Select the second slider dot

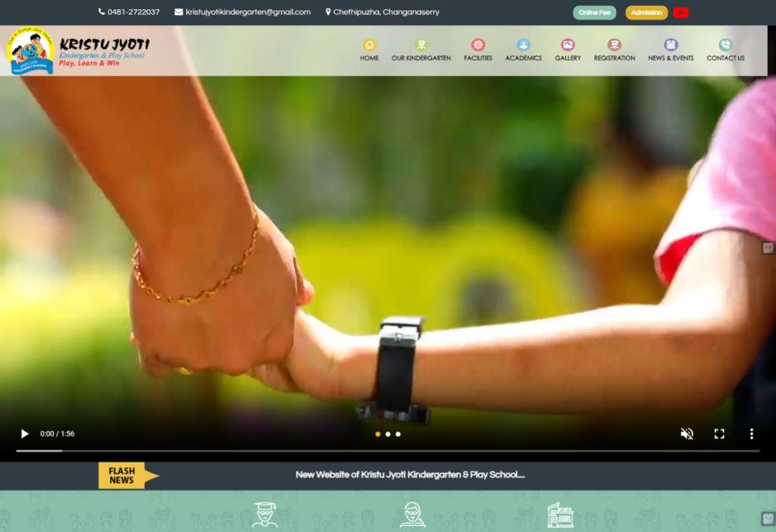388,434
